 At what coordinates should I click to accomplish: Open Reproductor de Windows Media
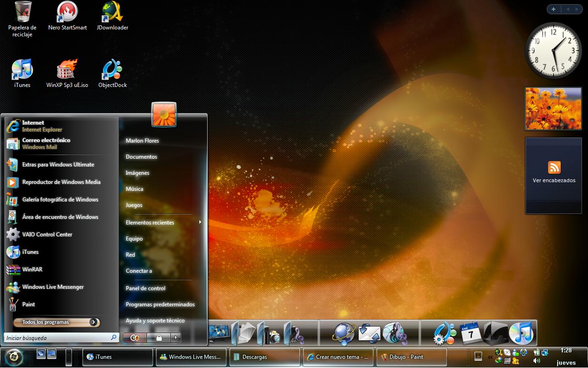pyautogui.click(x=61, y=182)
